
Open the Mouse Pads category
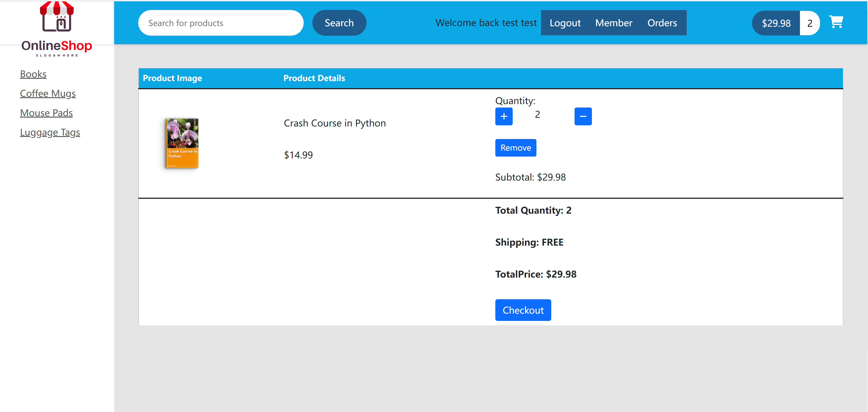point(47,113)
